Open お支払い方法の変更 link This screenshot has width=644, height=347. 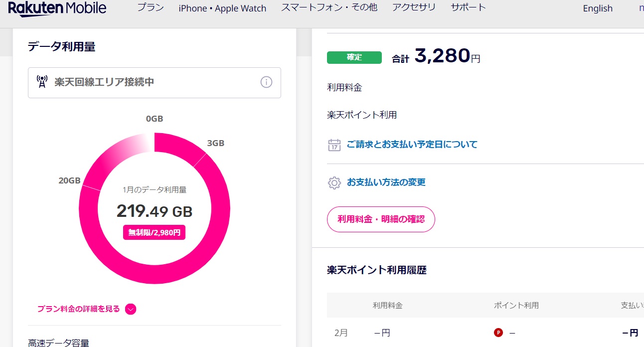pos(386,182)
